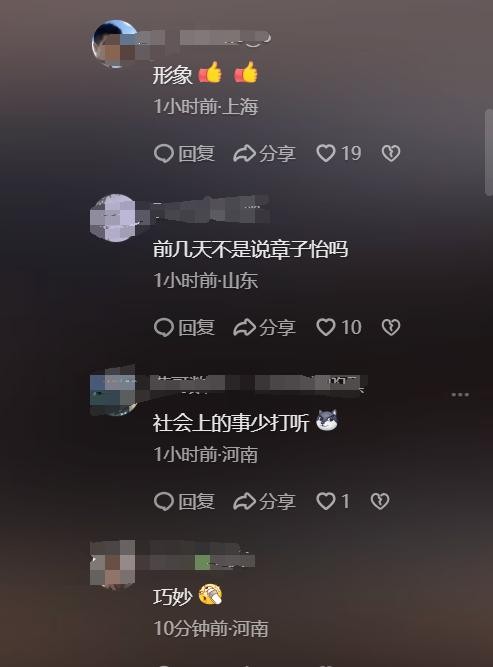Open avatar of the 上海 commenter
The image size is (493, 667).
114,43
